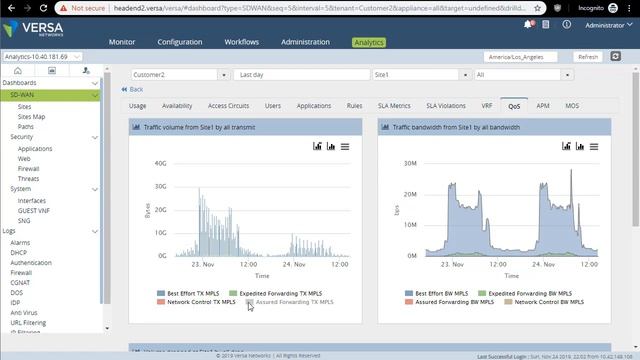
Task: Click the browser address bar URL
Action: coord(319,8)
